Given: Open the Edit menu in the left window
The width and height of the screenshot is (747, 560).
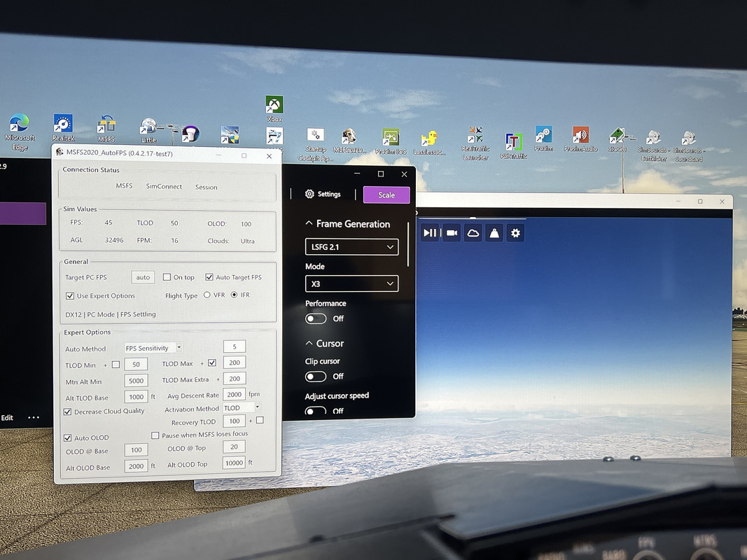Looking at the screenshot, I should (7, 418).
